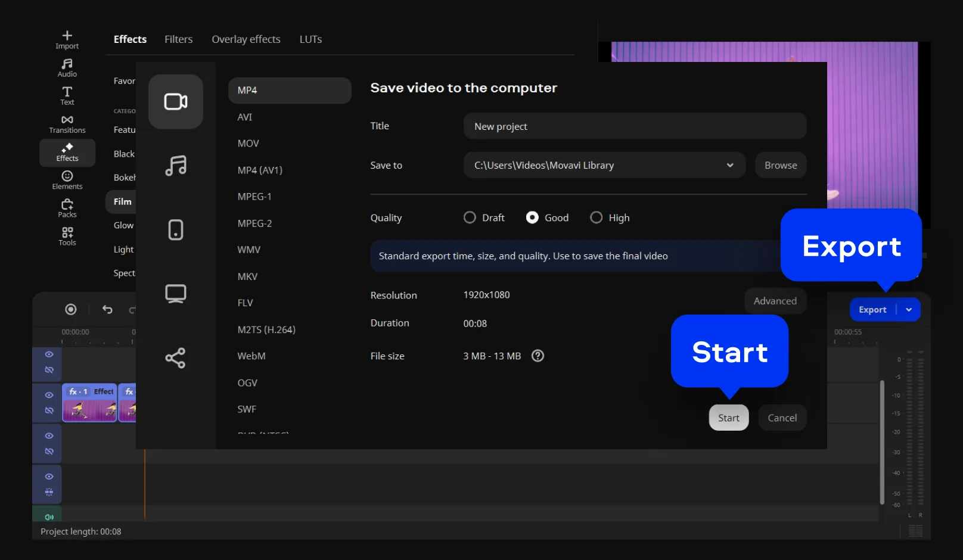Select the audio export music note icon
Screen dimensions: 963x560
pyautogui.click(x=175, y=165)
